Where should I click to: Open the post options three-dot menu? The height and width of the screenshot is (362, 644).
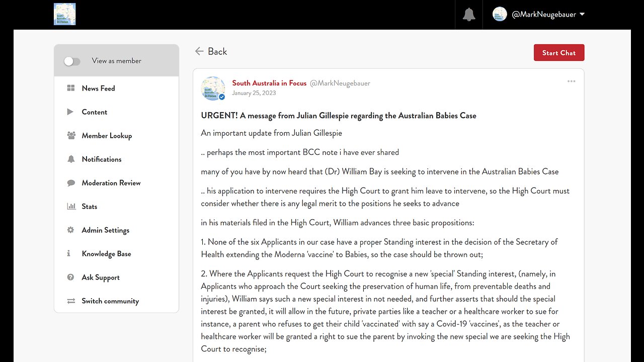(571, 81)
